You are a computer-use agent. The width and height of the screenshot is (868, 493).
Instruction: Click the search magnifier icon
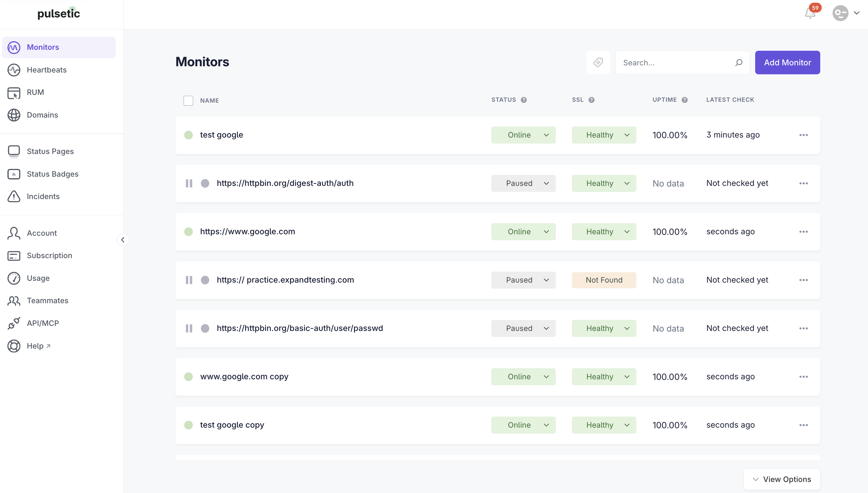click(739, 62)
